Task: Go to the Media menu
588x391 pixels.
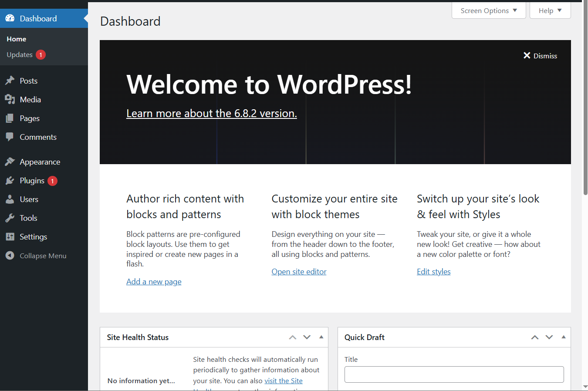Action: point(44,99)
